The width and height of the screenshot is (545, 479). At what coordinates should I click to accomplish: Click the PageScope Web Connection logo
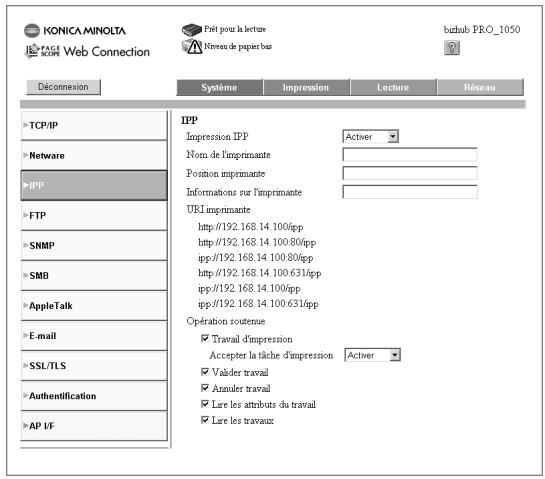pos(87,51)
